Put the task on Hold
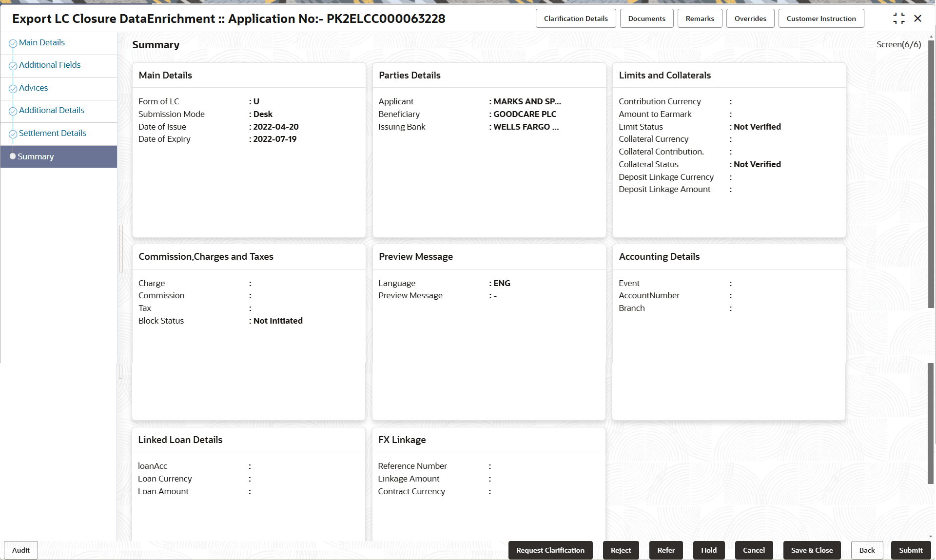 pyautogui.click(x=708, y=550)
